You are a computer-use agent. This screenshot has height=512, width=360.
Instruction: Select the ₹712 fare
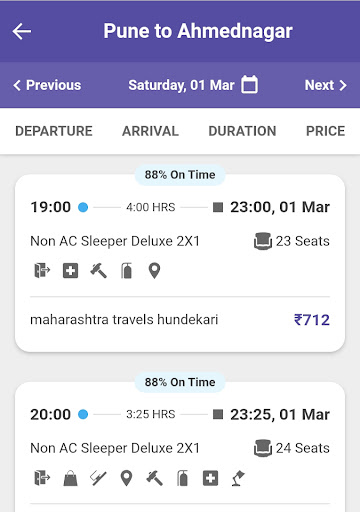312,320
